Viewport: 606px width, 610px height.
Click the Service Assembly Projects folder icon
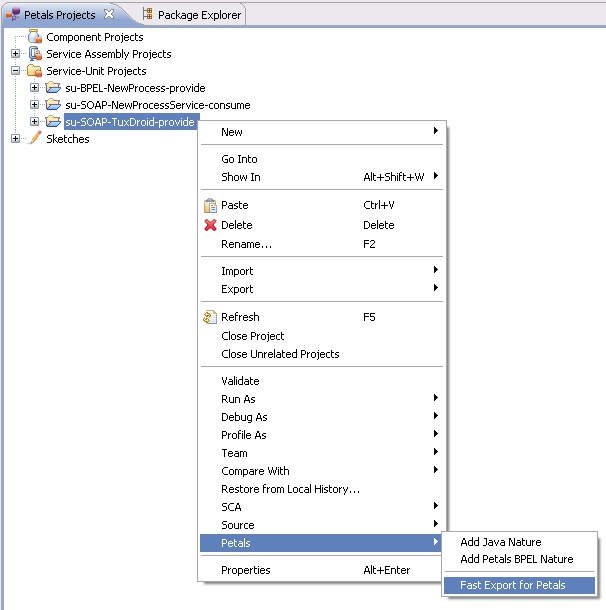(35, 54)
